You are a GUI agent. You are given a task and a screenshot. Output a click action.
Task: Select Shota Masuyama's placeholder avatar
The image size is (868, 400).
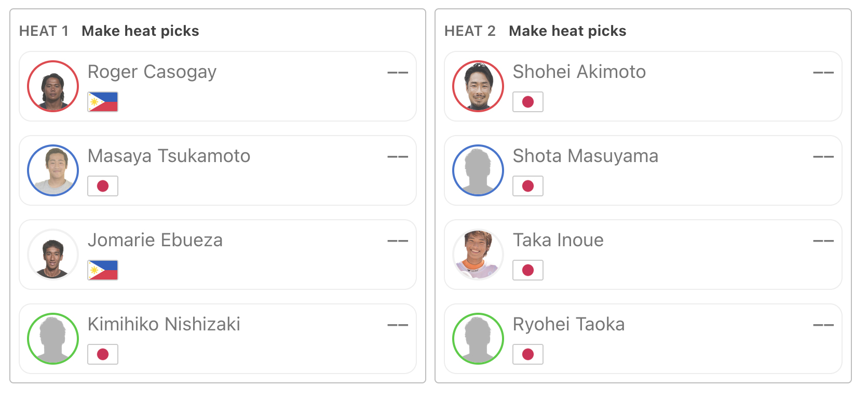pos(478,170)
